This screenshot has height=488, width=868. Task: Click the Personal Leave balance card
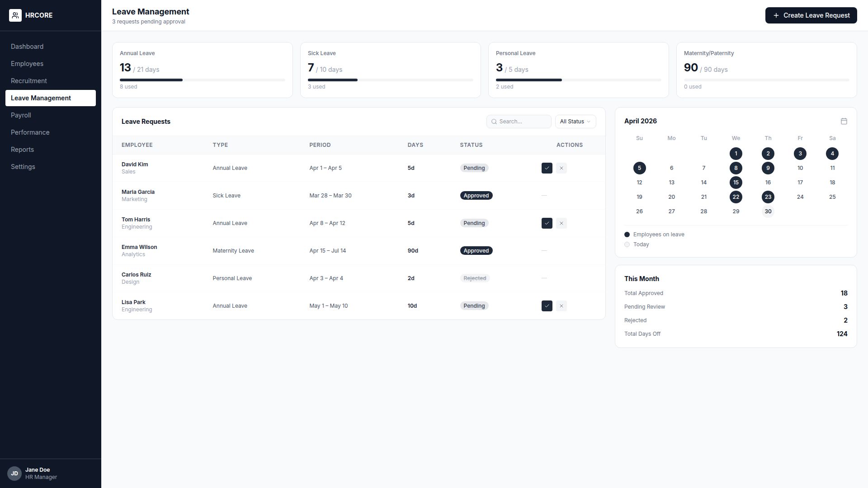(x=578, y=70)
